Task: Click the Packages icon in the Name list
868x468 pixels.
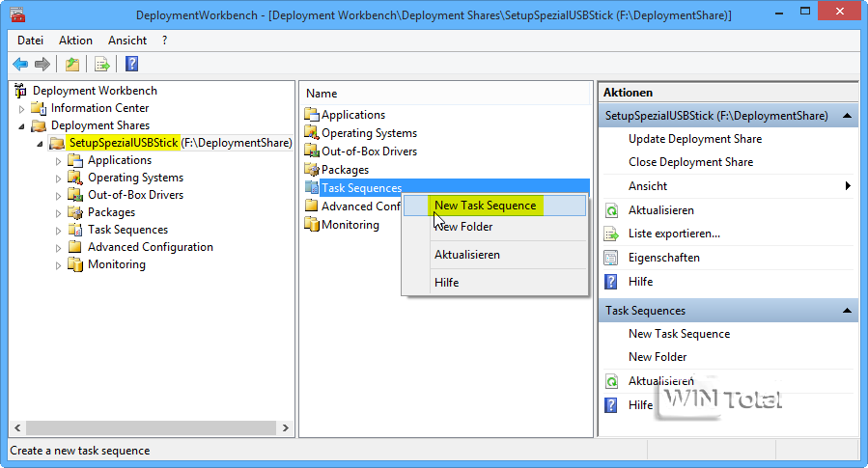Action: click(312, 169)
